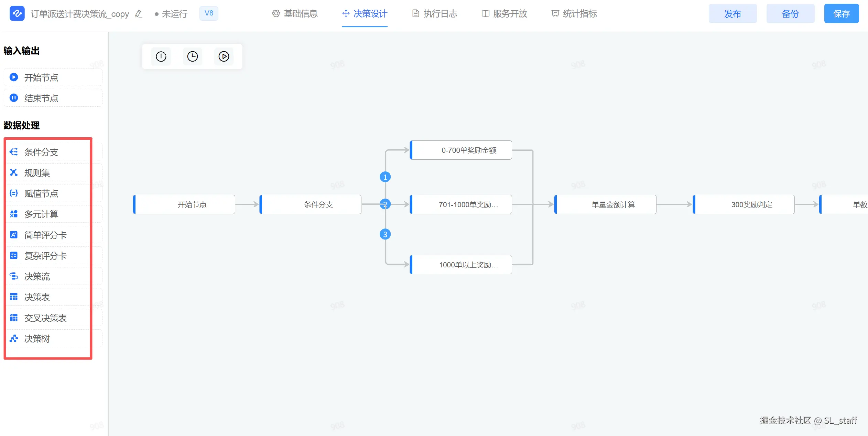Click the 备份 button
868x436 pixels.
click(790, 14)
